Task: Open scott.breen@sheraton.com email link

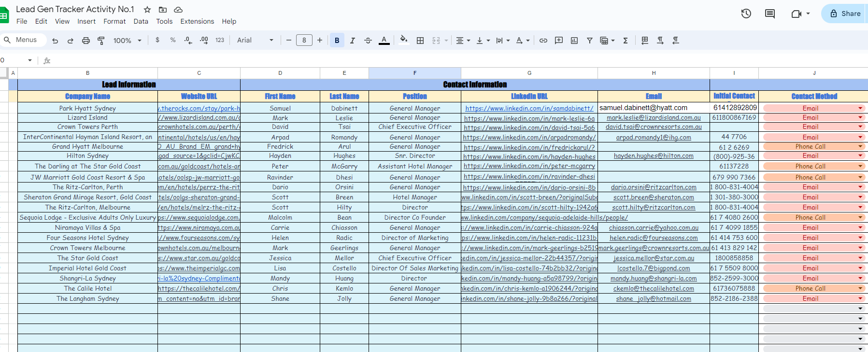Action: point(654,197)
